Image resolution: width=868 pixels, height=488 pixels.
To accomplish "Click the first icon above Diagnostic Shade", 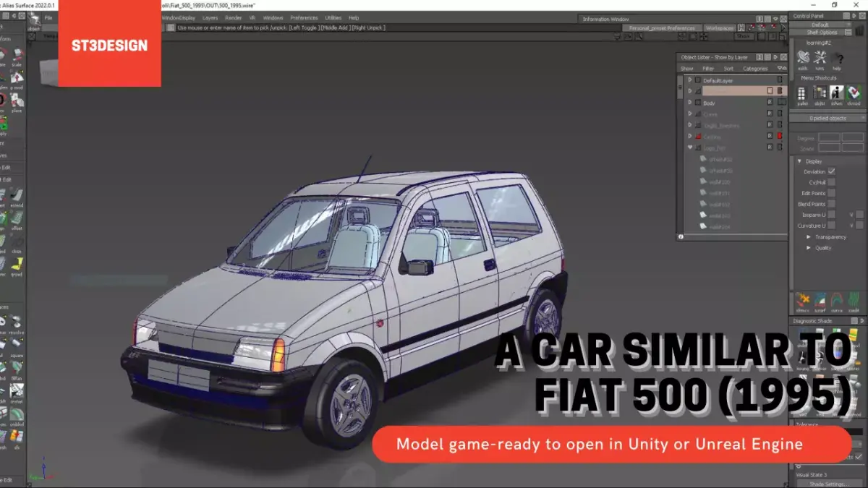I will point(802,301).
